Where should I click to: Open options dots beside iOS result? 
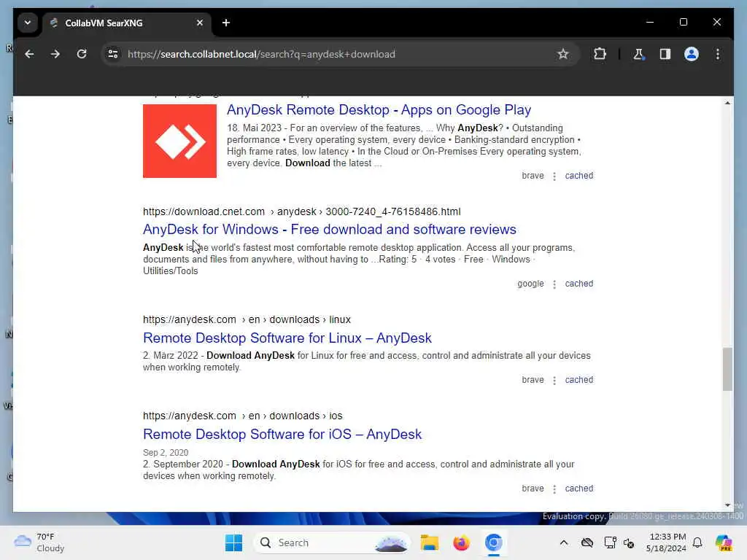click(x=554, y=489)
